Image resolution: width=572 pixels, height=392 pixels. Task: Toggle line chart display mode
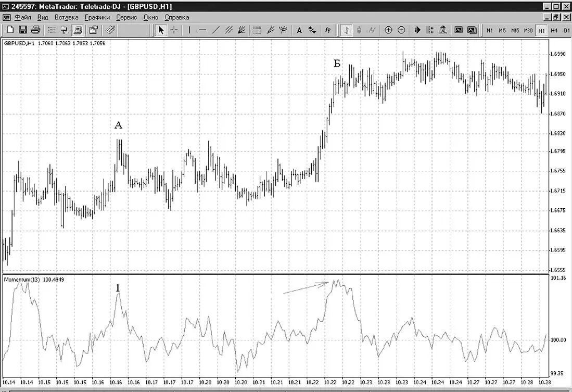(372, 30)
